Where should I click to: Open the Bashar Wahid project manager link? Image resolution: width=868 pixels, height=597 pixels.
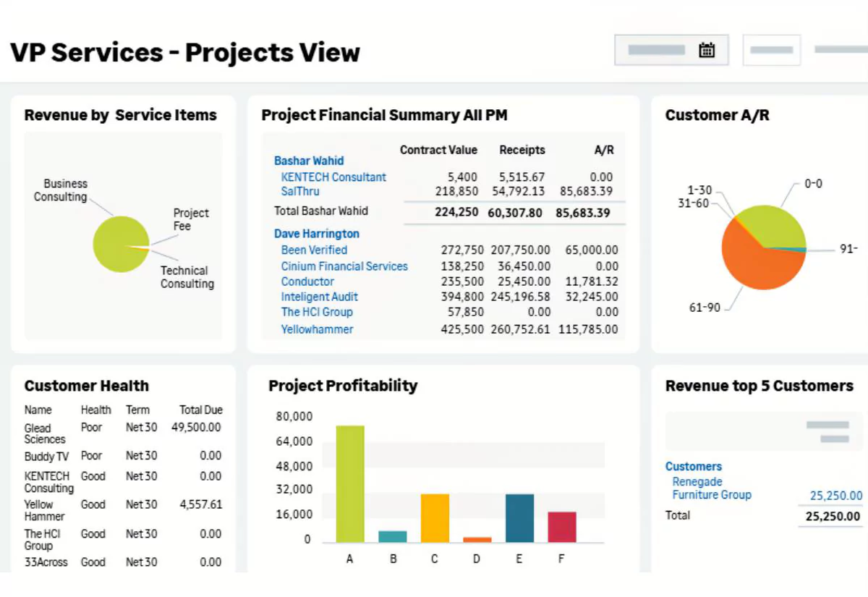pos(309,161)
